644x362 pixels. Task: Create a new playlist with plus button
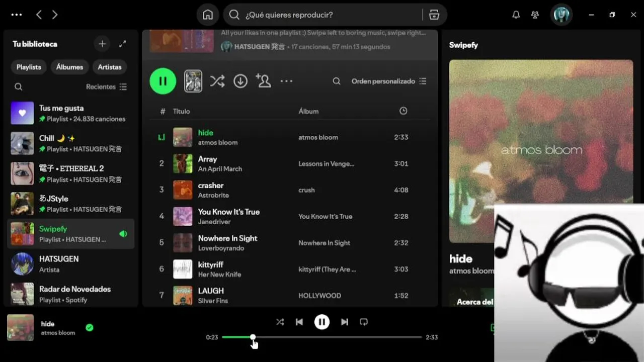[102, 44]
